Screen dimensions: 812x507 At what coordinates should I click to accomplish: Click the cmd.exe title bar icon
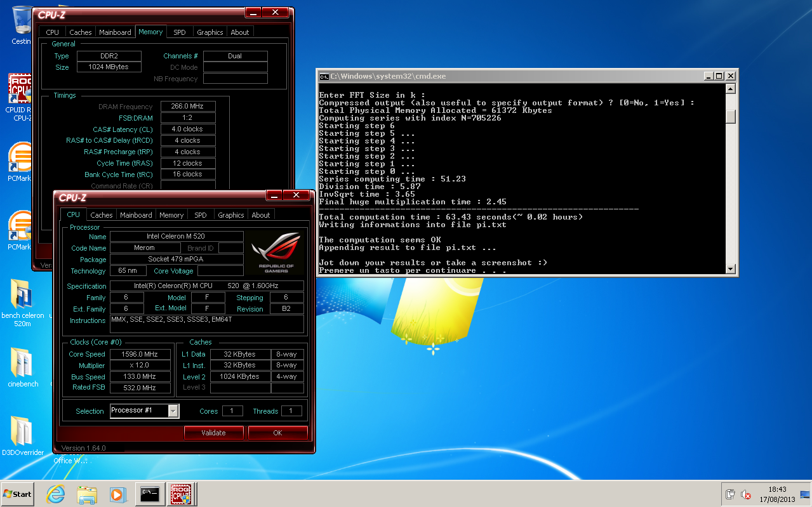click(x=324, y=76)
